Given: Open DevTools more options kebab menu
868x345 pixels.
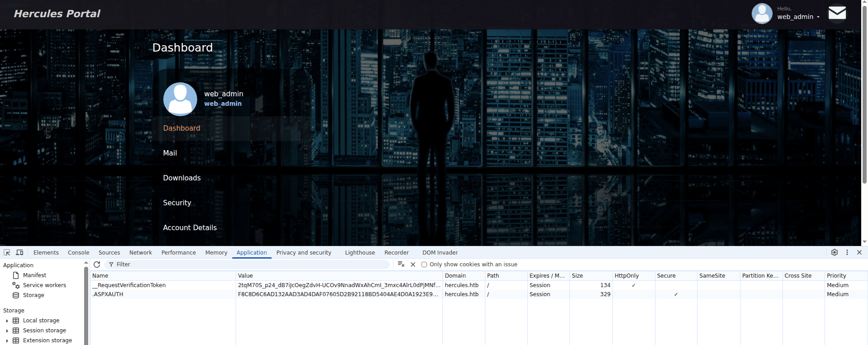Looking at the screenshot, I should point(847,252).
